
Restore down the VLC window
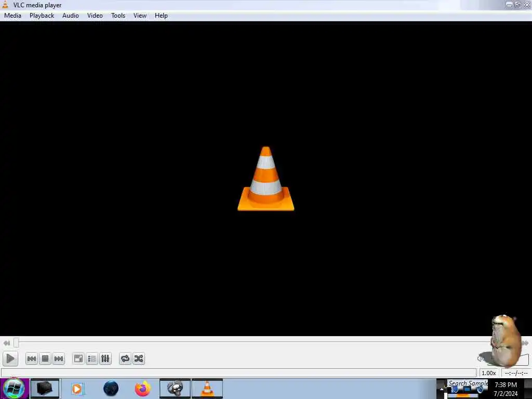pyautogui.click(x=518, y=5)
